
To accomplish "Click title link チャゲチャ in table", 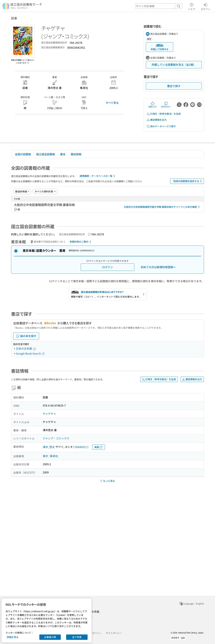I will pos(49,414).
